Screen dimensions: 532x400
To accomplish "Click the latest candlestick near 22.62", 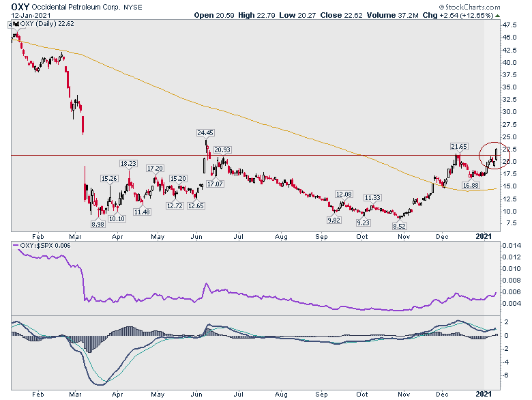I will point(497,154).
